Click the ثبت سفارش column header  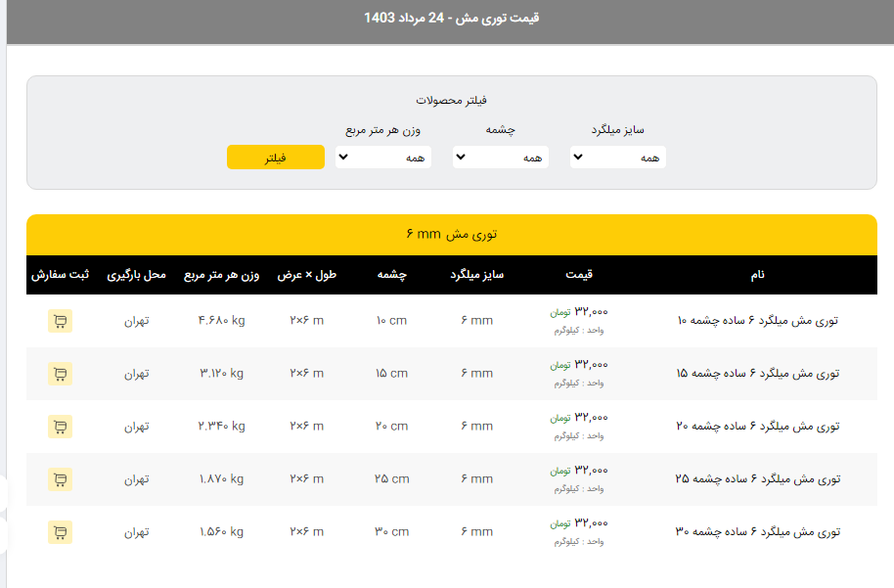tap(60, 275)
